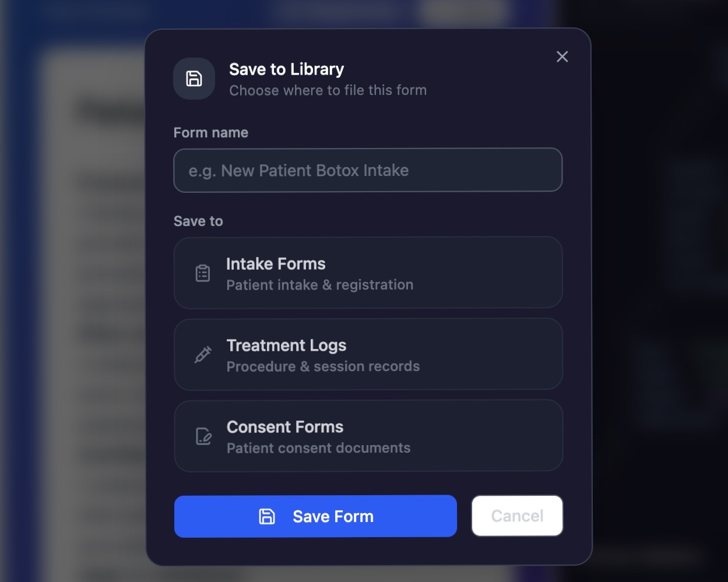Click the disk icon inside Save Form button
This screenshot has height=582, width=728.
click(267, 516)
